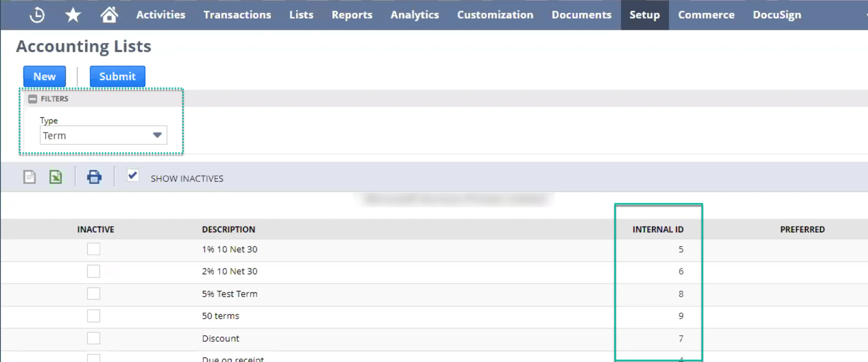This screenshot has height=362, width=868.
Task: Select the Discount description
Action: [221, 338]
